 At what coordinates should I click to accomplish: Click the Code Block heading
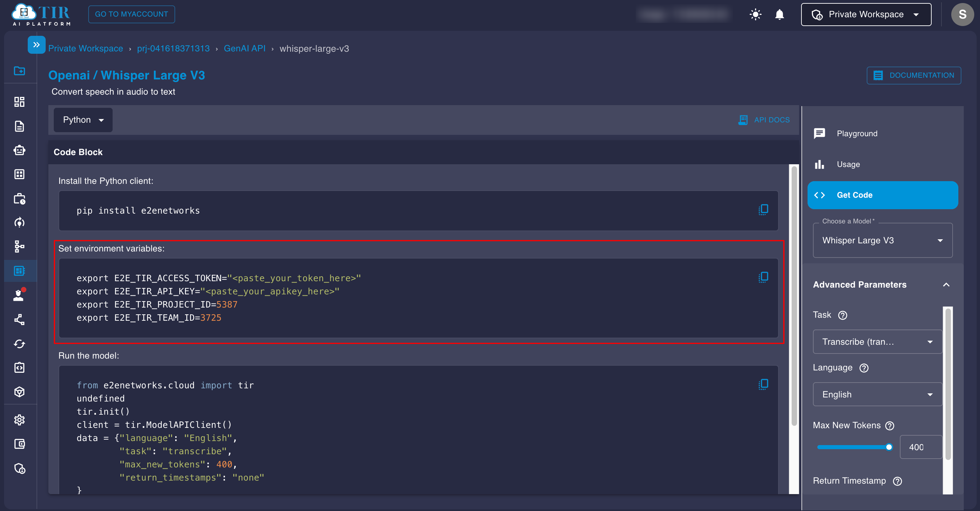[78, 152]
